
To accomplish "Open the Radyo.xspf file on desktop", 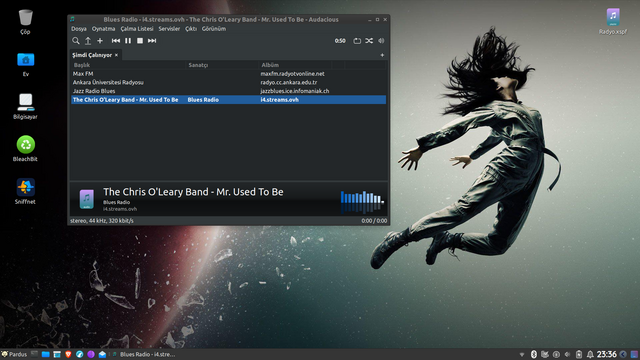I will pyautogui.click(x=613, y=21).
